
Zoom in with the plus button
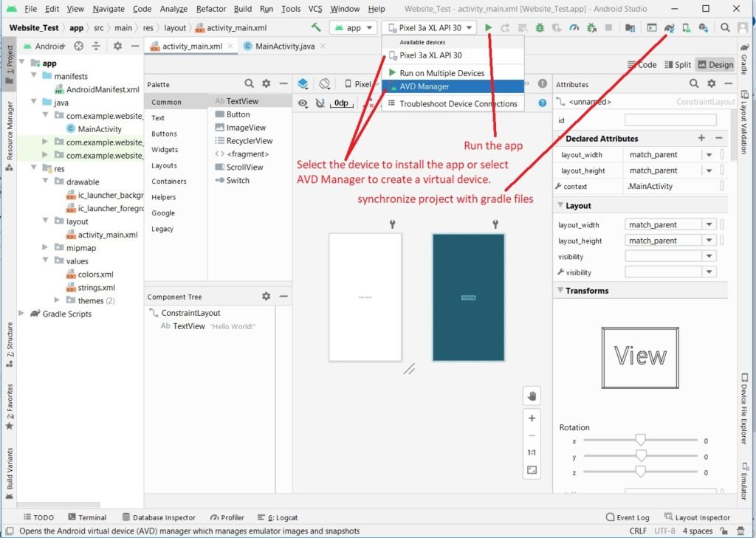point(532,418)
